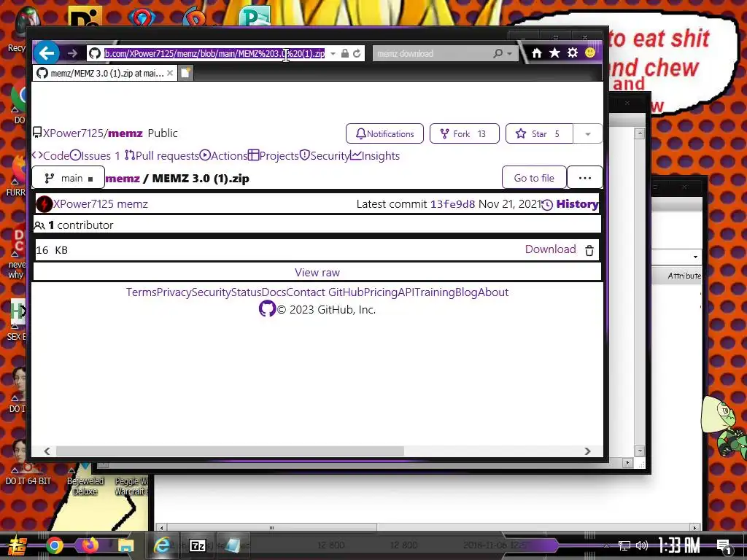Open the Code tab
747x560 pixels.
tap(50, 156)
